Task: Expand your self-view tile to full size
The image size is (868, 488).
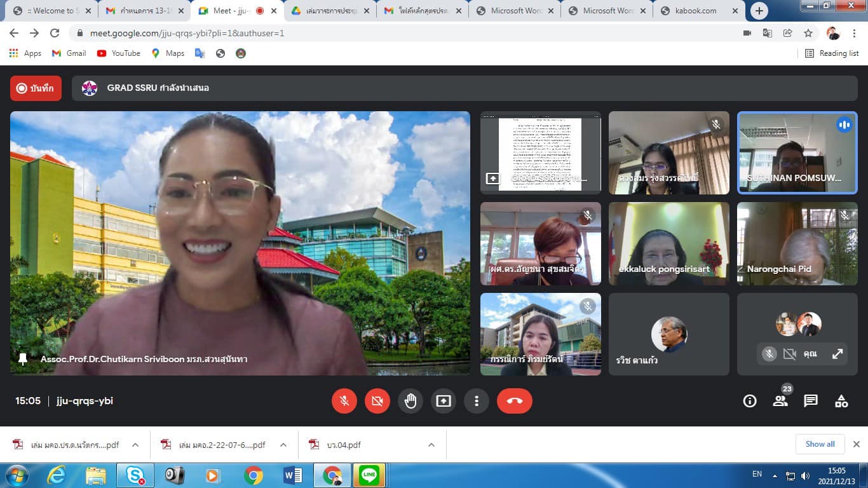Action: (x=837, y=354)
